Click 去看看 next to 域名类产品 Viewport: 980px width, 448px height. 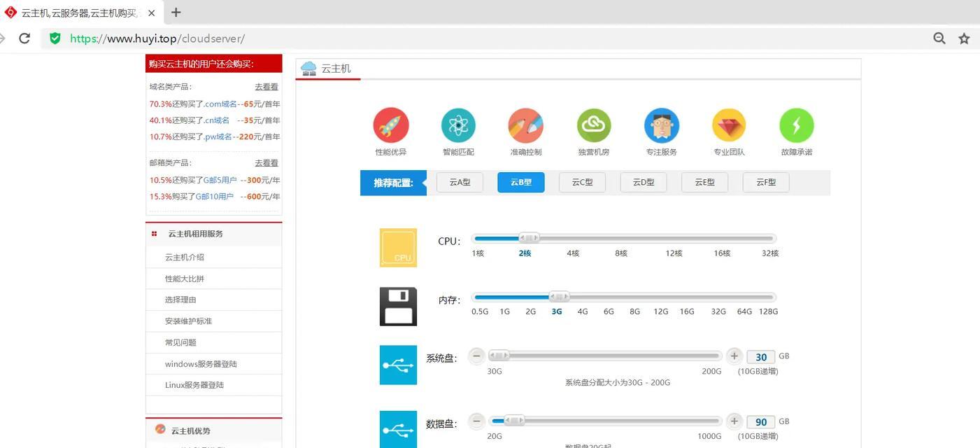(267, 87)
